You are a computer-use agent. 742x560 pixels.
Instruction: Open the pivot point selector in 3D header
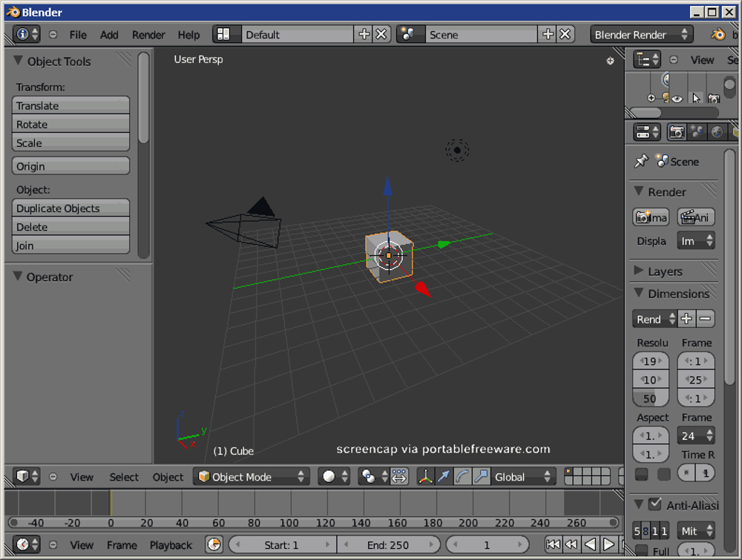(x=373, y=476)
